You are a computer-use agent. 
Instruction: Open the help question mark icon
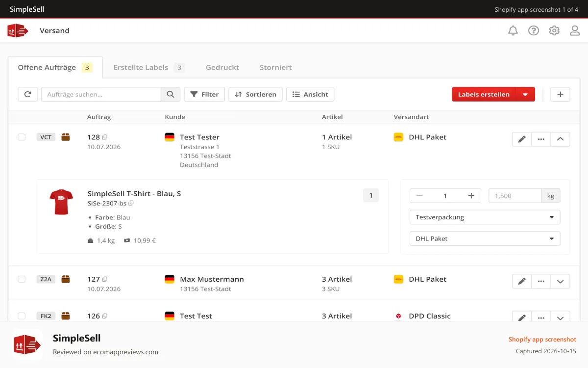(x=534, y=30)
